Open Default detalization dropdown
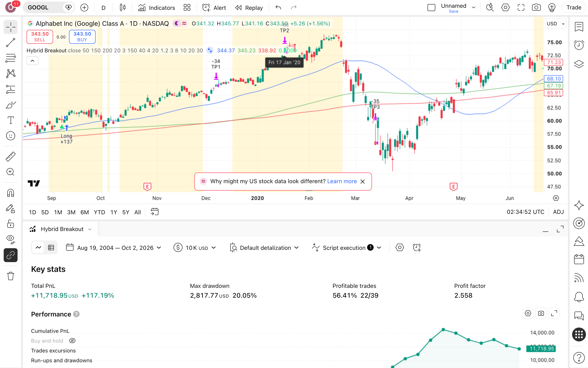The width and height of the screenshot is (588, 368). tap(264, 248)
